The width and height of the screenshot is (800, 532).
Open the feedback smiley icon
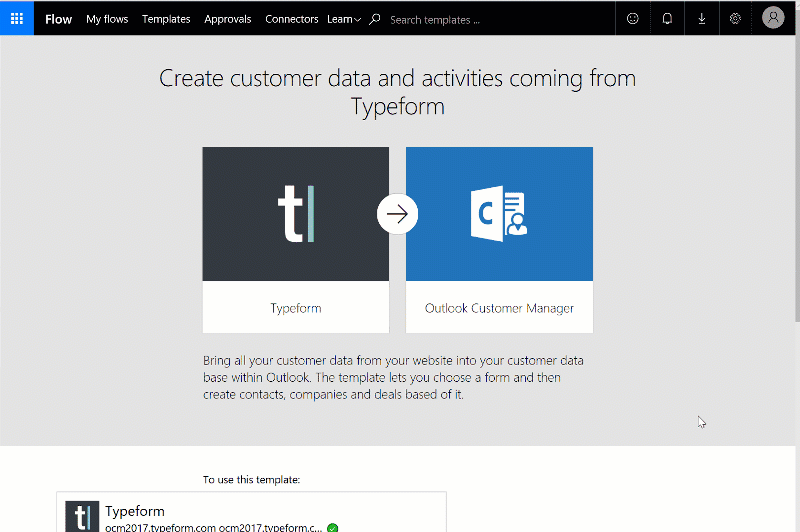(x=633, y=18)
